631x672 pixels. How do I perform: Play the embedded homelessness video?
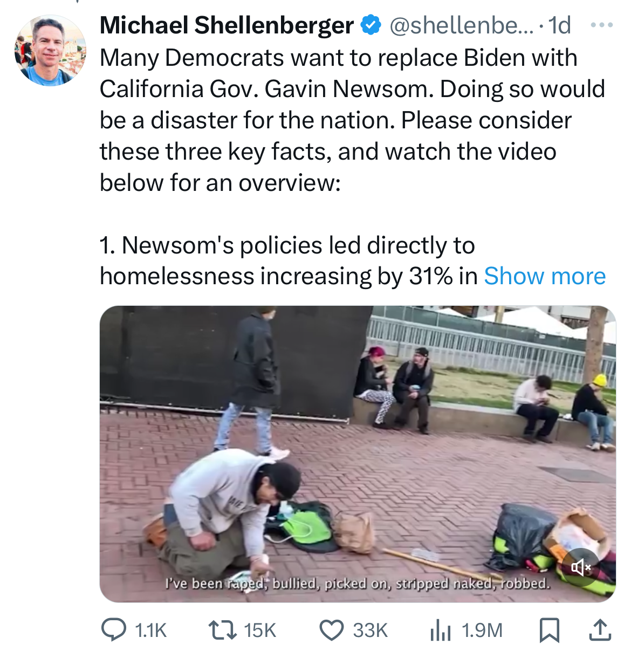pyautogui.click(x=357, y=453)
